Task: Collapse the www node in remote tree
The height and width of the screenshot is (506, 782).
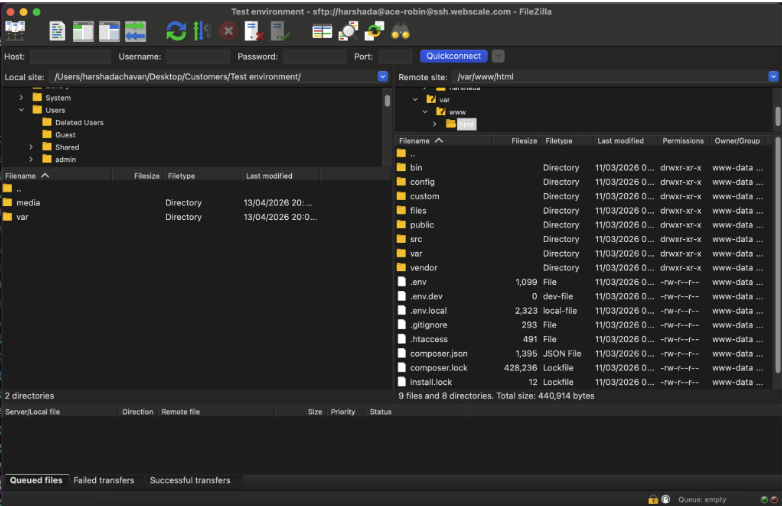Action: [x=425, y=112]
